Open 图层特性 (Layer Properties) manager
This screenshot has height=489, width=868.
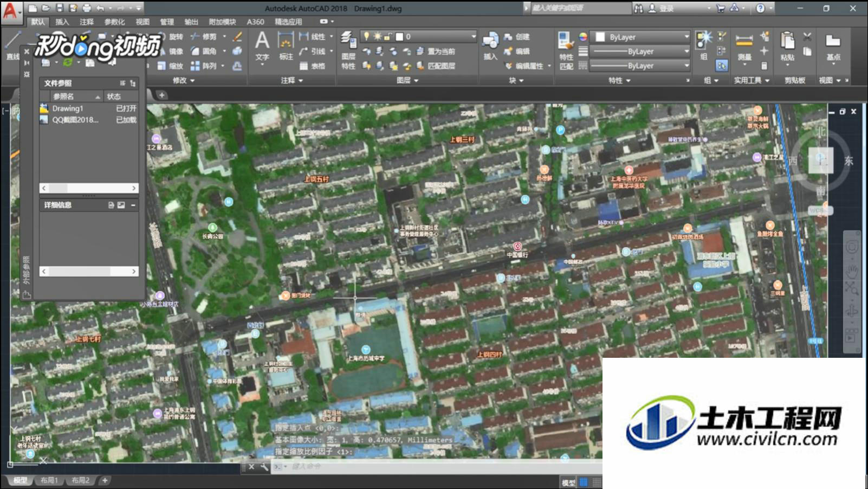(348, 50)
